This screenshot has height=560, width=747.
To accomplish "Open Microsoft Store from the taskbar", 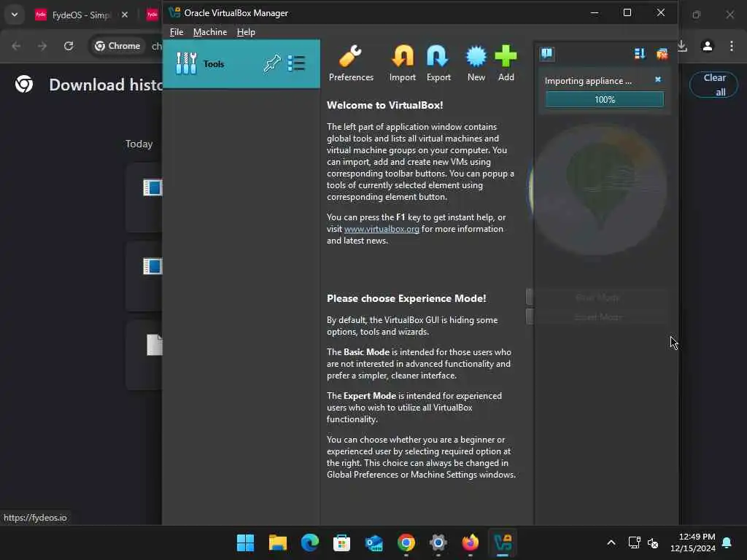I will point(341,542).
